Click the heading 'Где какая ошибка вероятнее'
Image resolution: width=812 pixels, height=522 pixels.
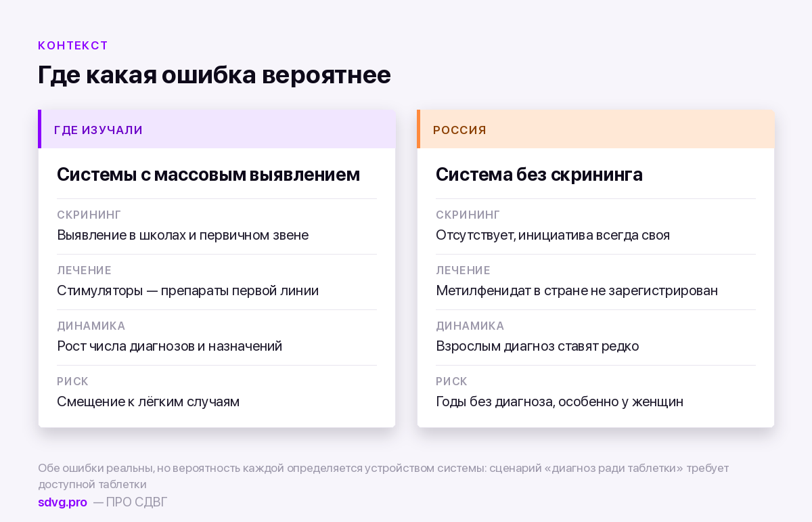(215, 74)
